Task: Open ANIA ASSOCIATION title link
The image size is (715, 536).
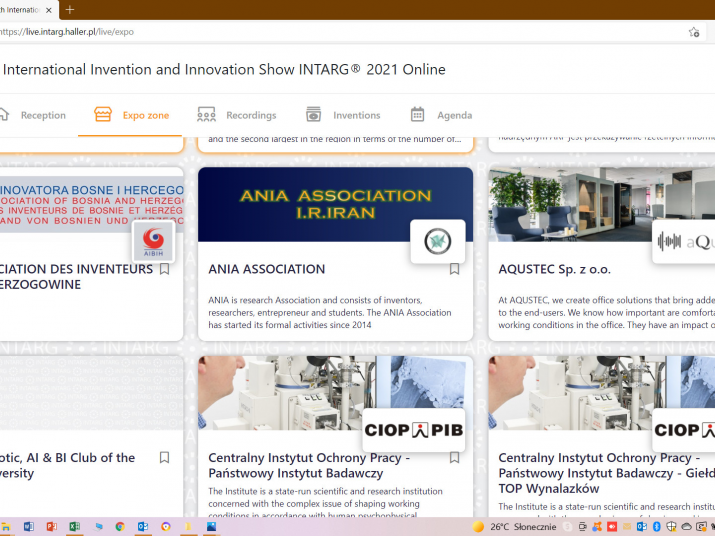Action: (266, 269)
